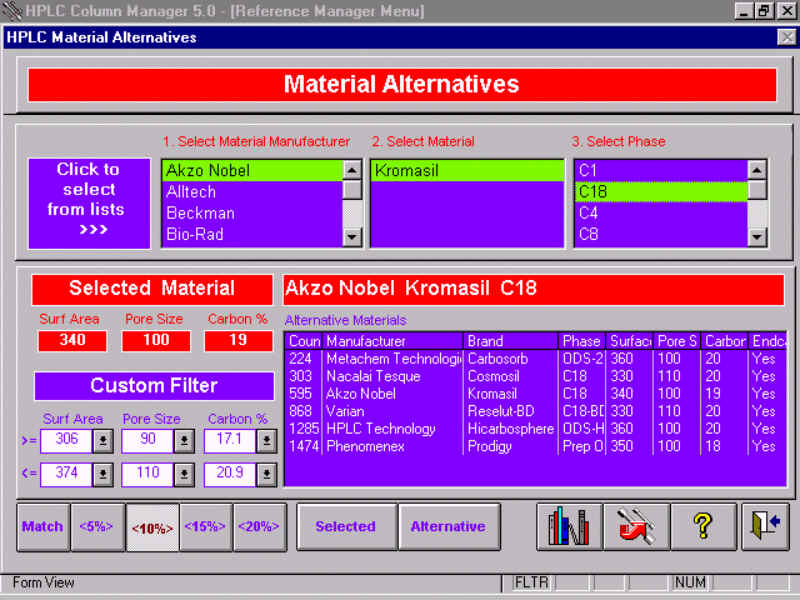Click the Pore Size >= field showing 90

tap(148, 441)
